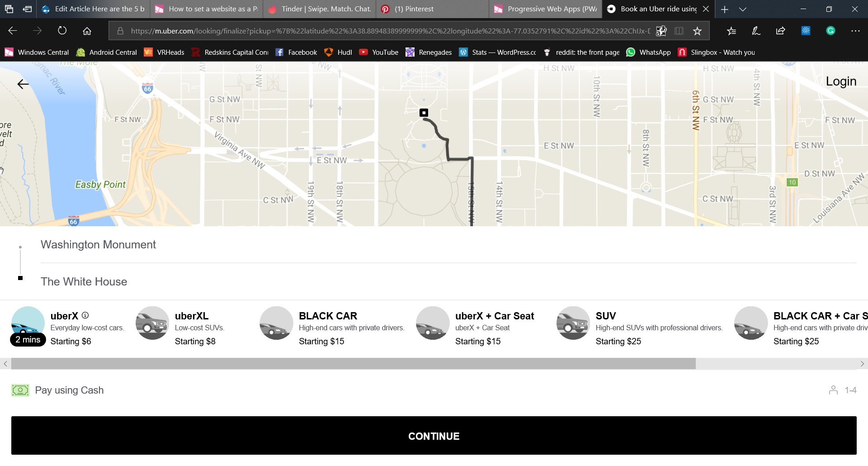Switch to the Pinterest tab
The width and height of the screenshot is (868, 466).
(x=414, y=9)
